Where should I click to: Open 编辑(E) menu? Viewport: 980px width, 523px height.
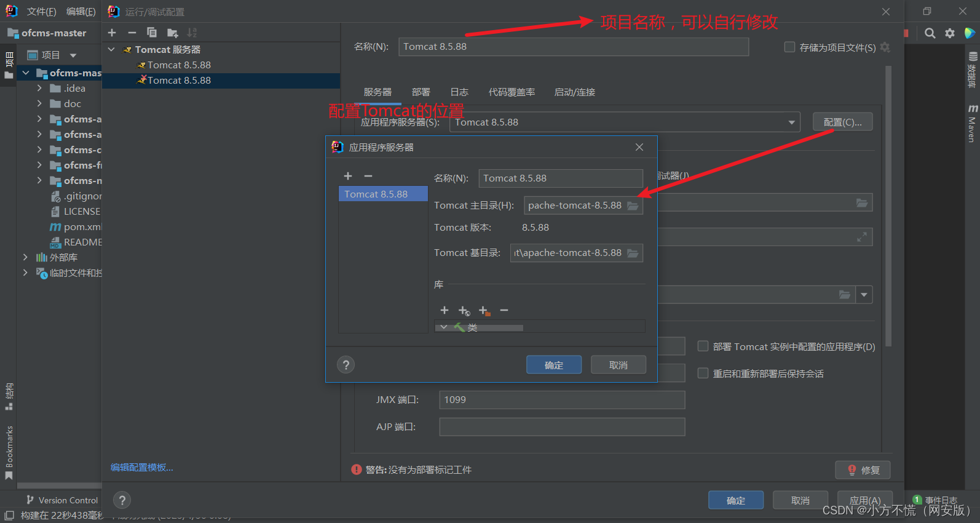point(81,12)
